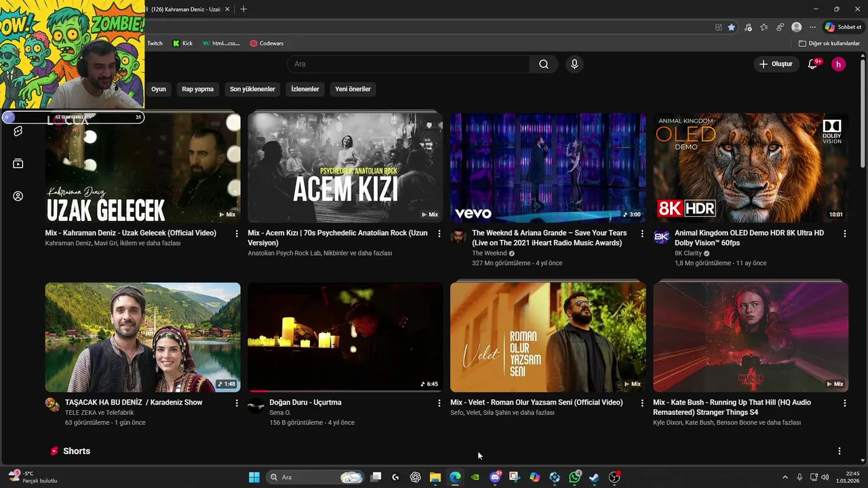Open the 'h' account avatar menu
The width and height of the screenshot is (868, 488).
coord(839,64)
